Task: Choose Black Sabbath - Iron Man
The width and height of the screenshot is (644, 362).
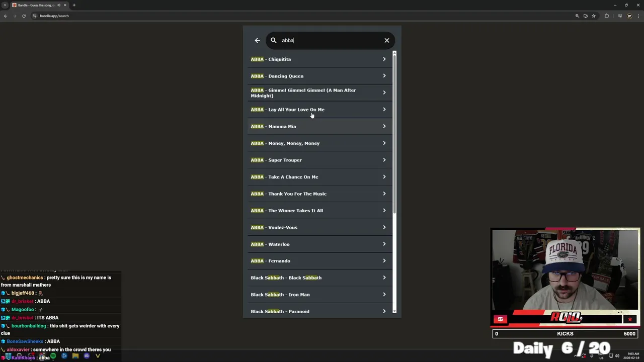Action: click(319, 295)
